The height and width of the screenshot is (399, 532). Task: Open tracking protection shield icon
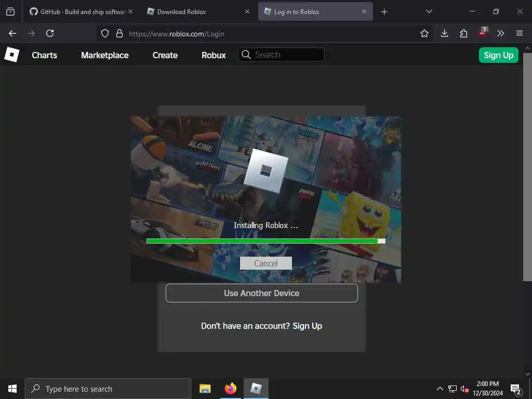coord(105,33)
